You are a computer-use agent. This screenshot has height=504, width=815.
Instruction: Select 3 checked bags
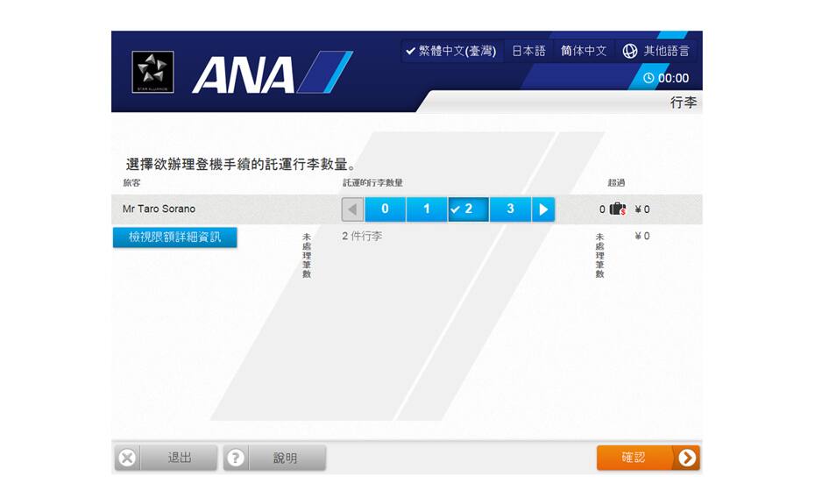510,209
